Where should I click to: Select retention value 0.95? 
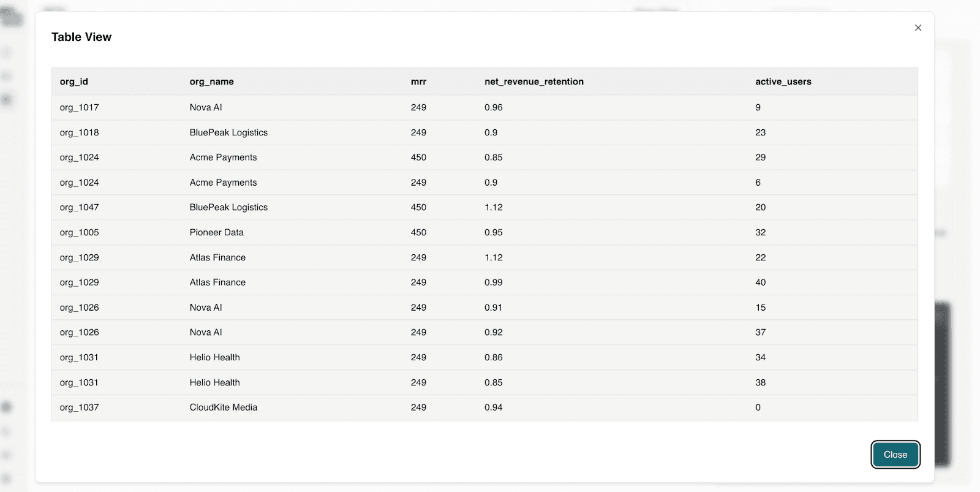coord(493,232)
